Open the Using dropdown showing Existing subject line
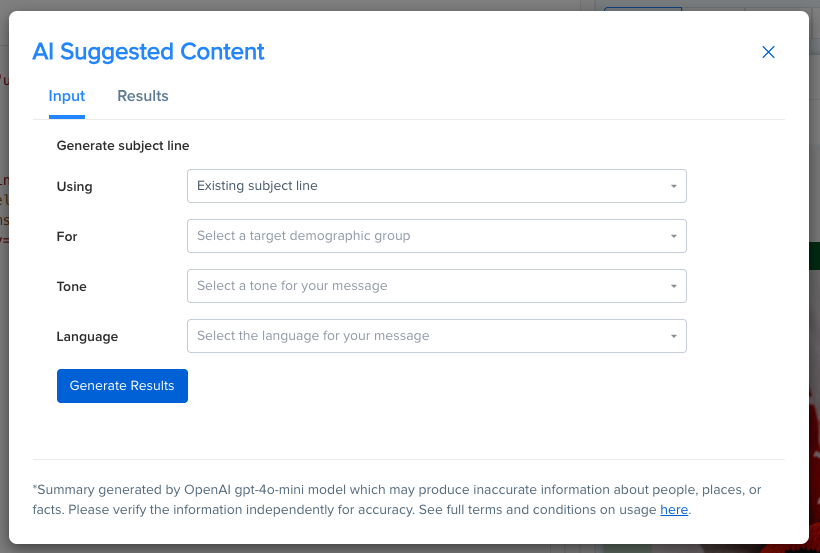 437,186
